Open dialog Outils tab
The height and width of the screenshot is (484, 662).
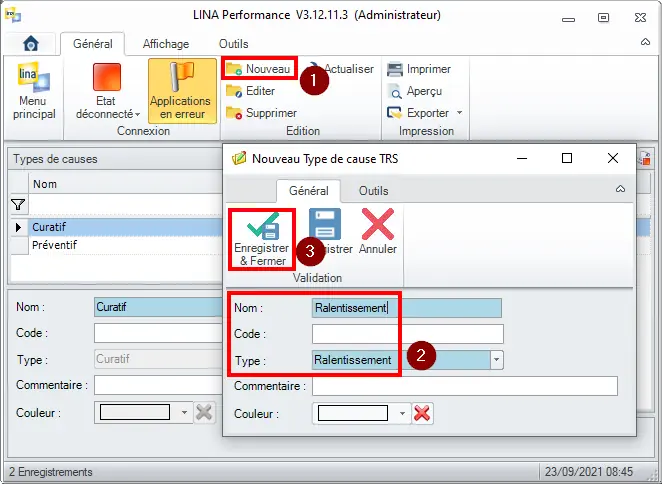point(374,191)
